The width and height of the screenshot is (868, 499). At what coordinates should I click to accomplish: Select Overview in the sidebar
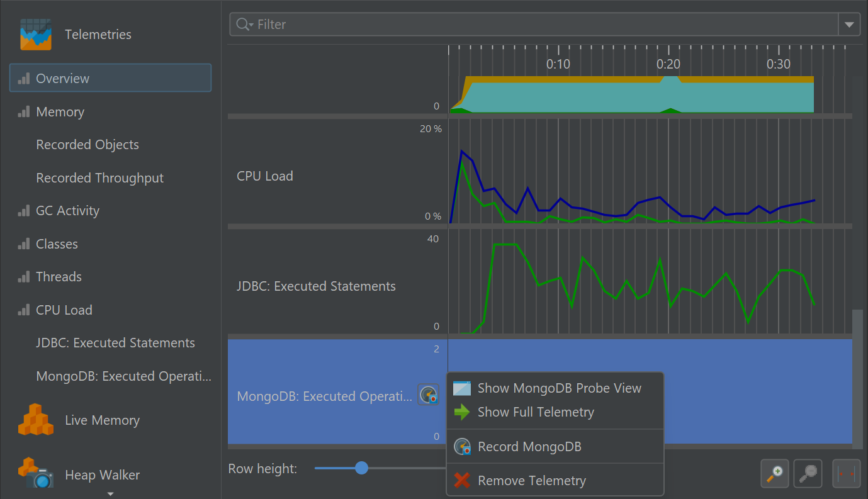pos(63,79)
